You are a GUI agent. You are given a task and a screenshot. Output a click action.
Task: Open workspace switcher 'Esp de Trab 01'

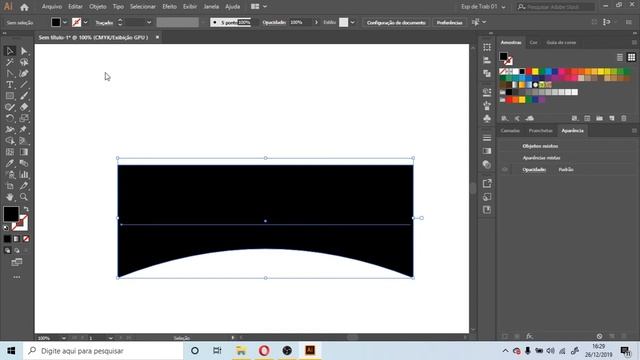[x=483, y=7]
